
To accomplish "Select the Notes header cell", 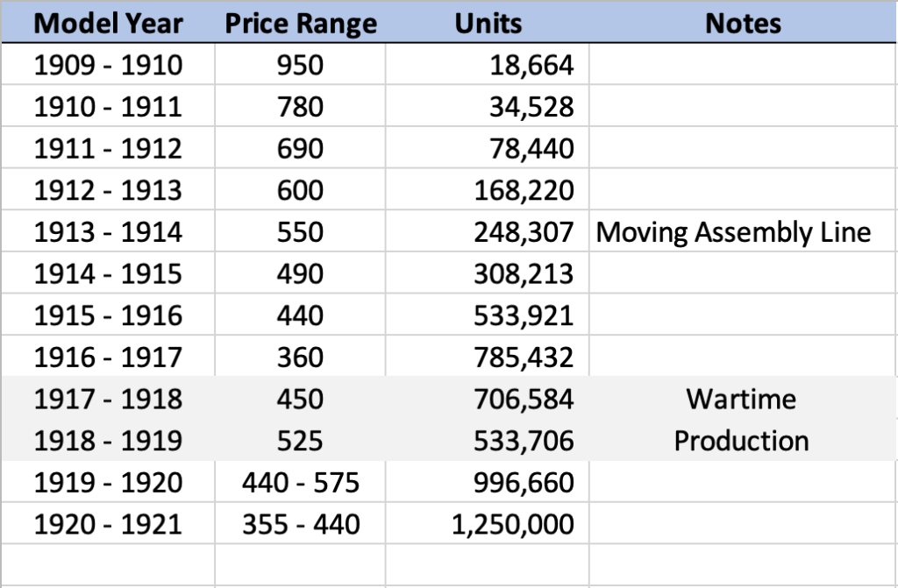I will (x=742, y=24).
